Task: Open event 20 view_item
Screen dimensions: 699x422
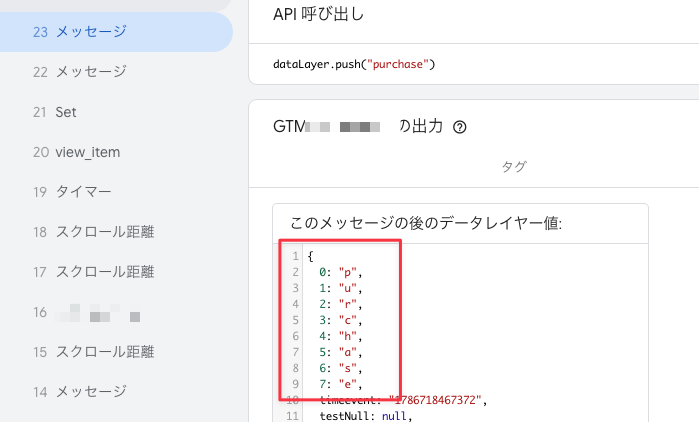Action: (76, 152)
